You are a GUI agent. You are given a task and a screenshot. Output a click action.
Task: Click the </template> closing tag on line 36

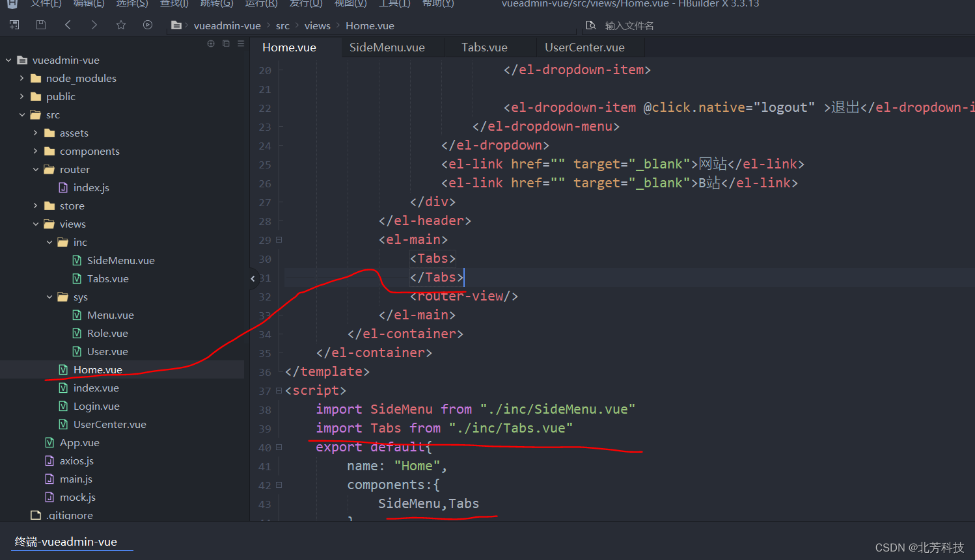point(327,371)
